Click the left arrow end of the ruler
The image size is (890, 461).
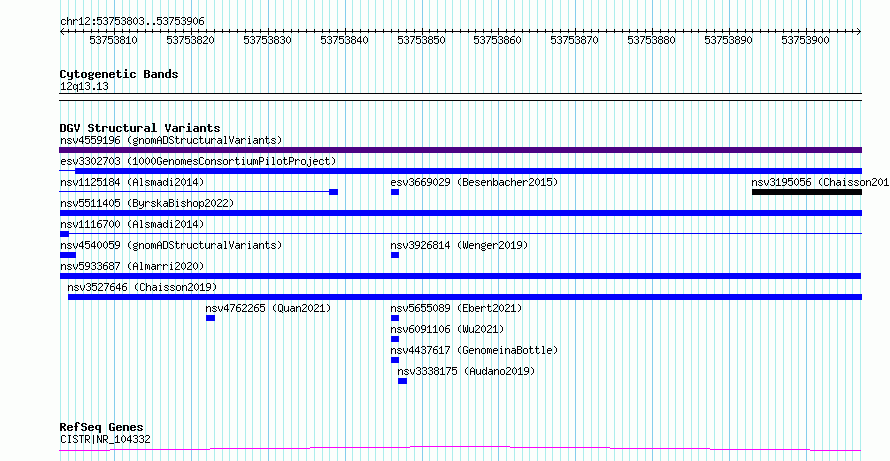point(62,32)
